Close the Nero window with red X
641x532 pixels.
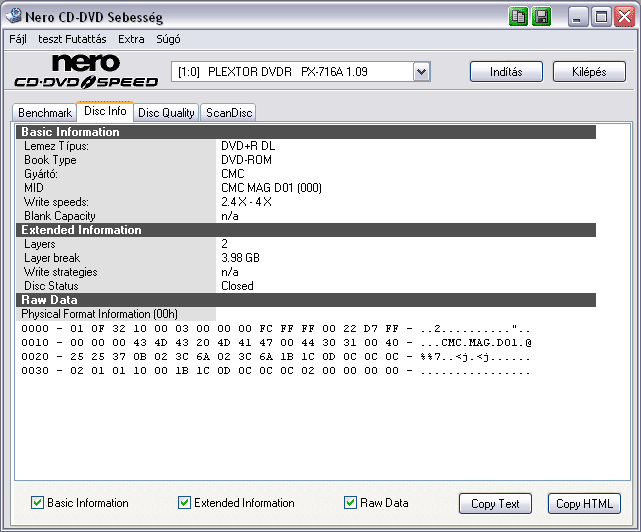624,17
